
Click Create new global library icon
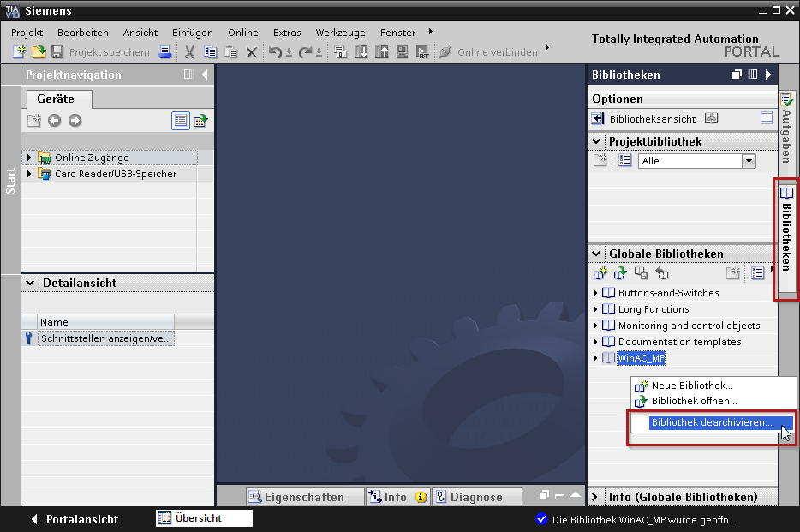[600, 273]
